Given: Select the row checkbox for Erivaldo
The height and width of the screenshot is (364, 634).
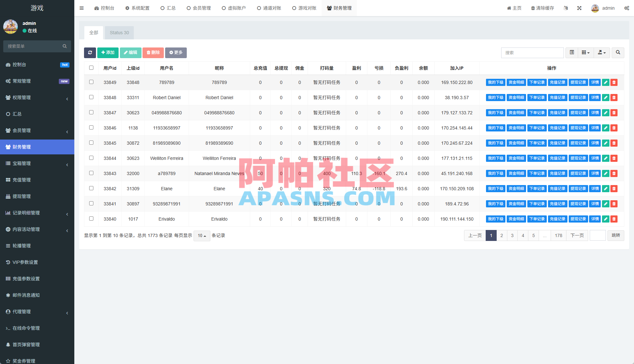Looking at the screenshot, I should (x=91, y=218).
